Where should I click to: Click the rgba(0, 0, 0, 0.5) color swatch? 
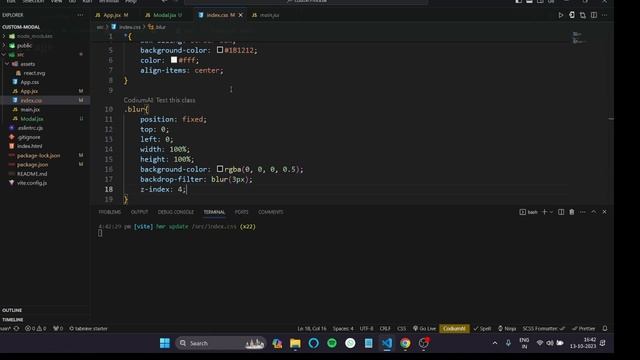220,169
